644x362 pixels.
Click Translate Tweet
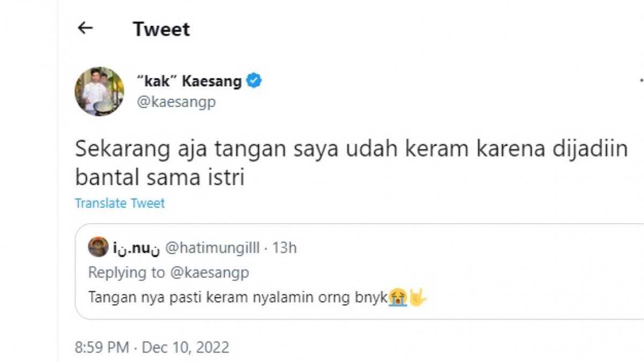point(119,203)
